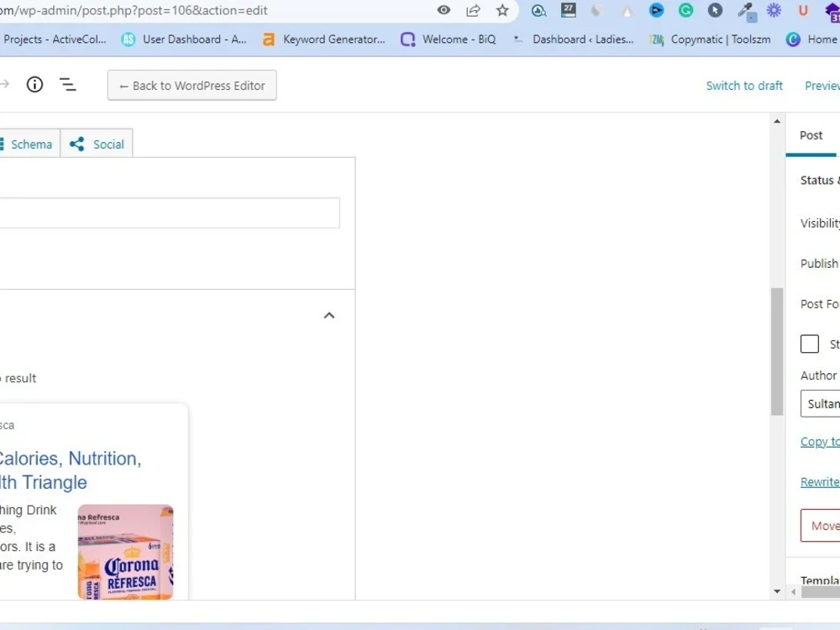Open the Keyword Generator bookmark
The width and height of the screenshot is (840, 630).
coord(324,39)
